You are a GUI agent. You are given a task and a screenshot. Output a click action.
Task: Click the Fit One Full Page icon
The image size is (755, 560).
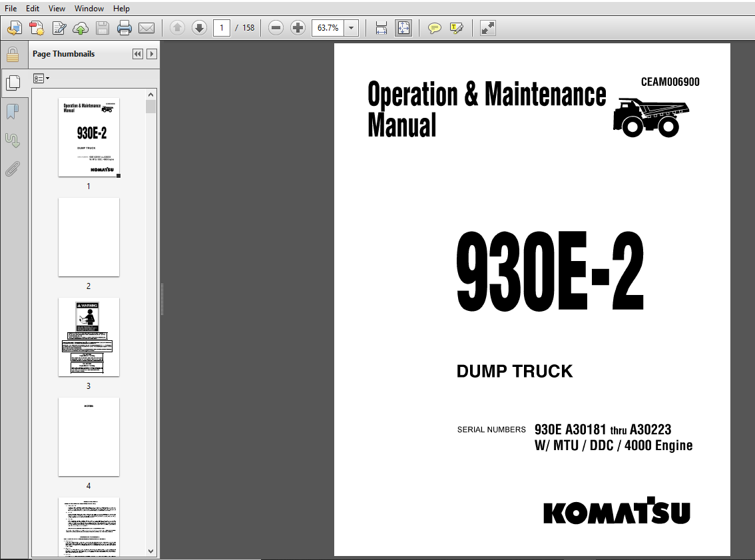coord(403,28)
